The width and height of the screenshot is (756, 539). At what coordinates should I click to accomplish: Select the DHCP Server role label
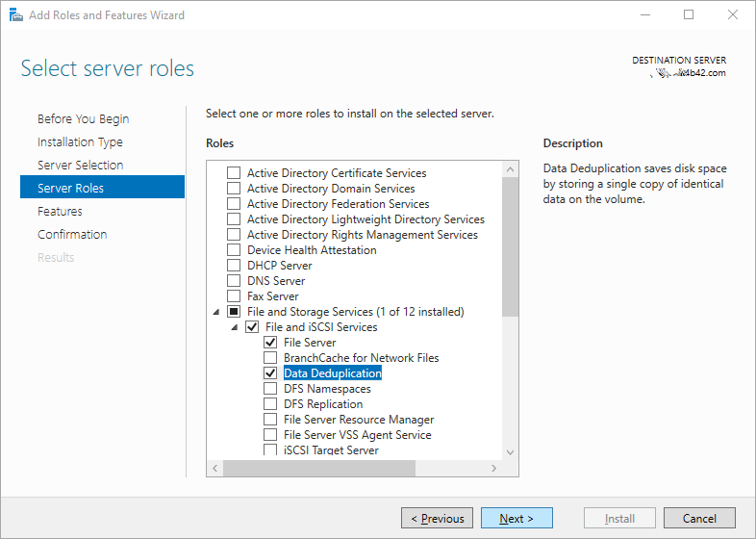[280, 266]
